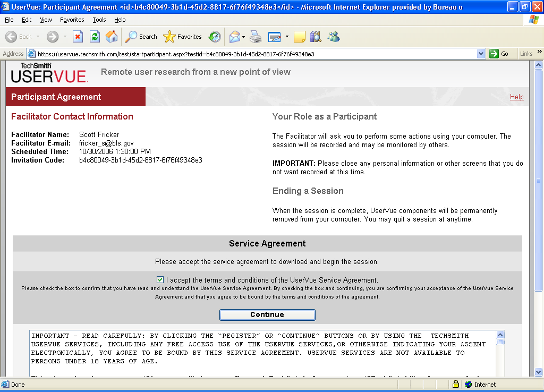Go to Home page icon
This screenshot has width=544, height=392.
(x=112, y=37)
